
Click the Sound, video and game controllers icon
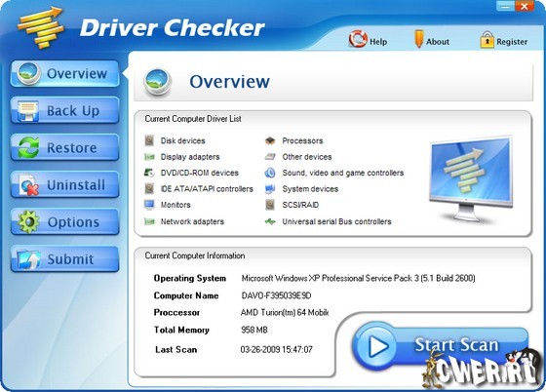click(270, 173)
